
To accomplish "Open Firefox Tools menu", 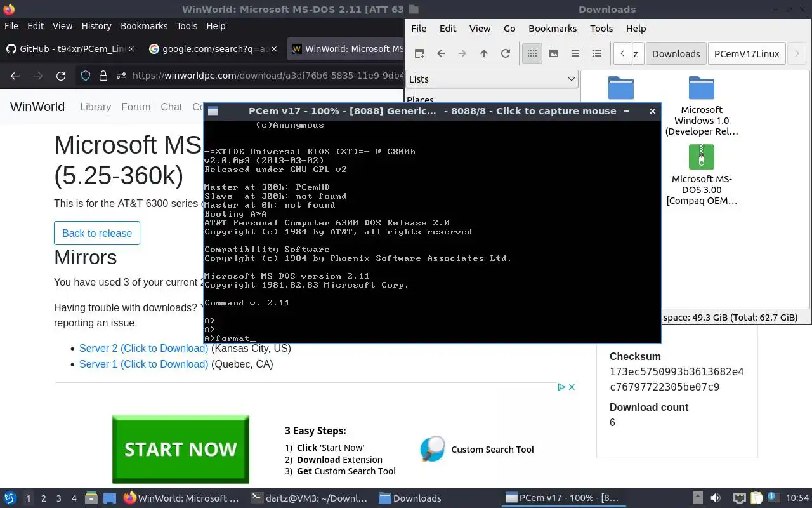I will [187, 26].
